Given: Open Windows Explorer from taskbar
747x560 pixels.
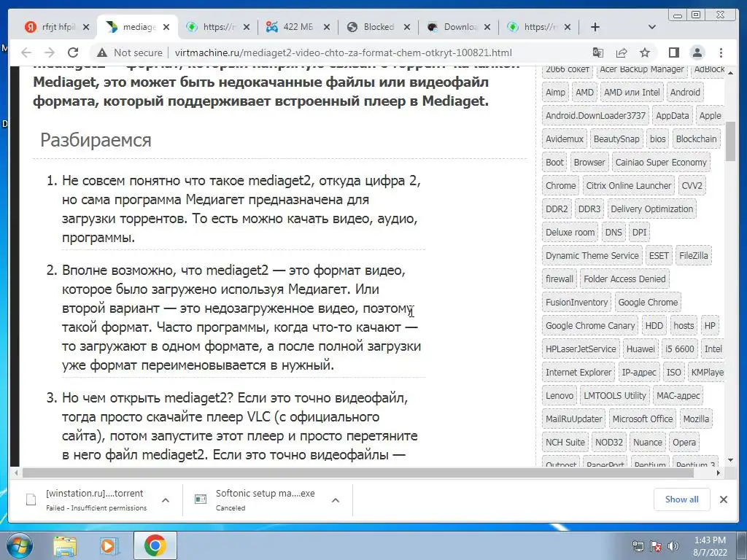Looking at the screenshot, I should point(65,546).
